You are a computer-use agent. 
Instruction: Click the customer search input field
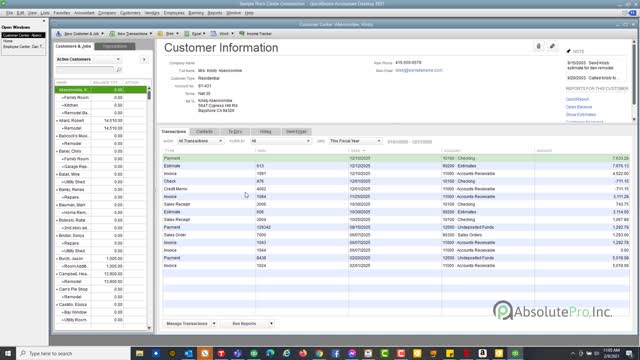85,70
